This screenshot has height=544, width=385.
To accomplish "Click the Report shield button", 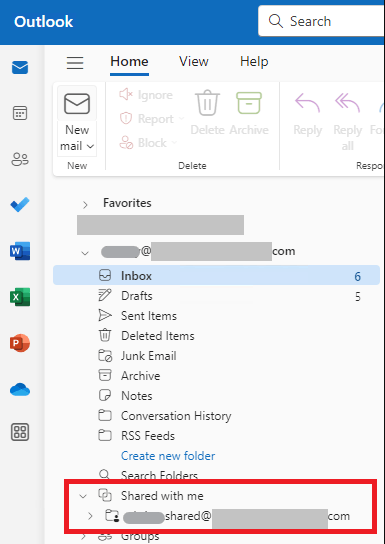I will tap(146, 119).
